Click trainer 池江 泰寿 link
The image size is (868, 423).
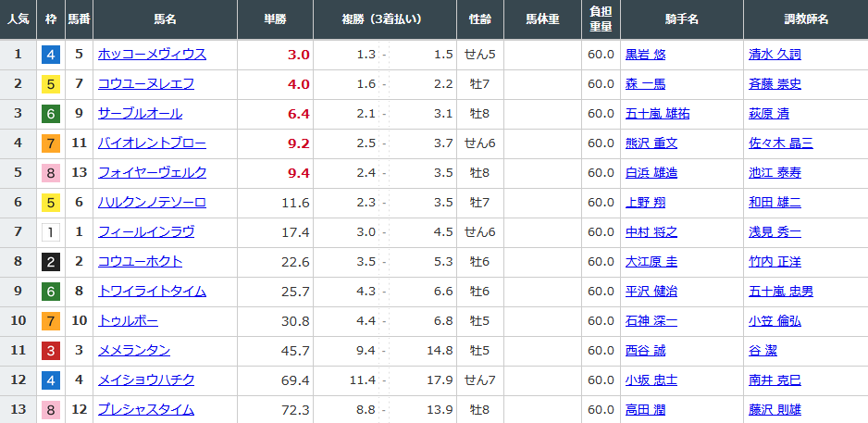(775, 173)
